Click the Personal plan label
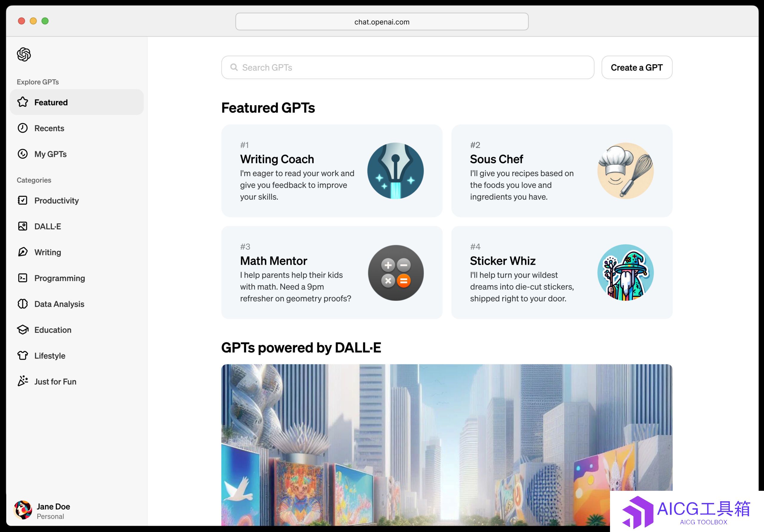 pos(50,516)
